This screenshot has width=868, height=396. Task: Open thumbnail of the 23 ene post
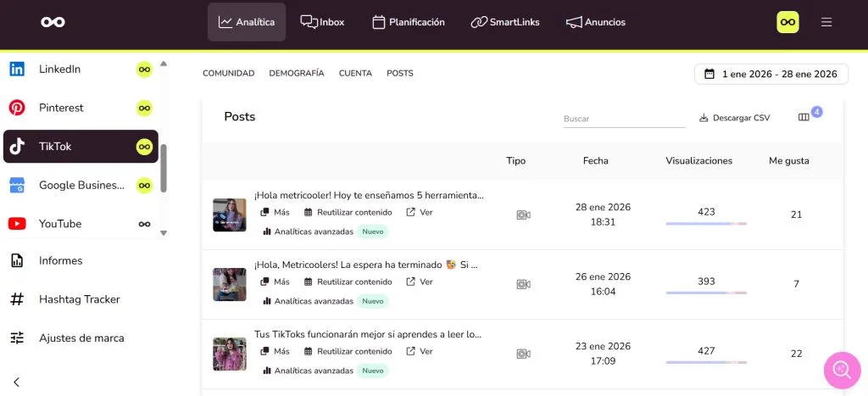(230, 354)
